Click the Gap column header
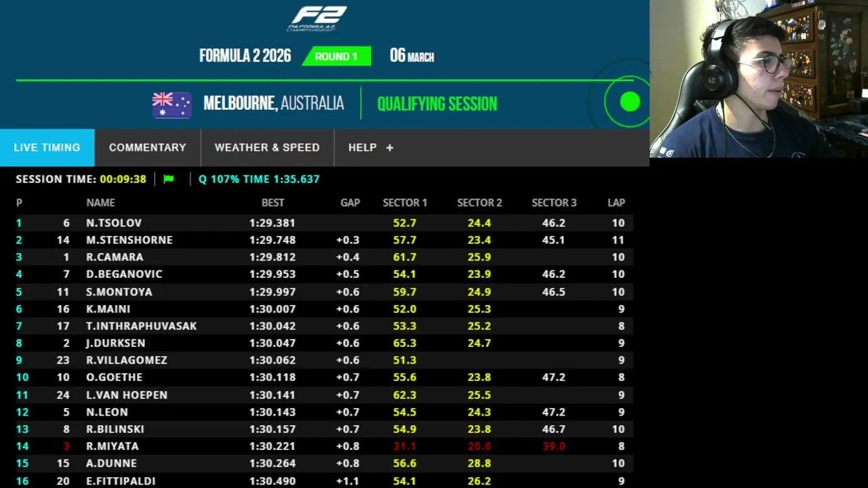Screen dimensions: 868x488 (x=350, y=203)
